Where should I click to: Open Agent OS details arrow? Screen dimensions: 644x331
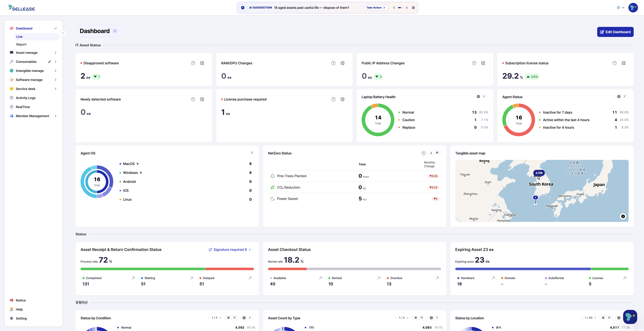(x=252, y=153)
